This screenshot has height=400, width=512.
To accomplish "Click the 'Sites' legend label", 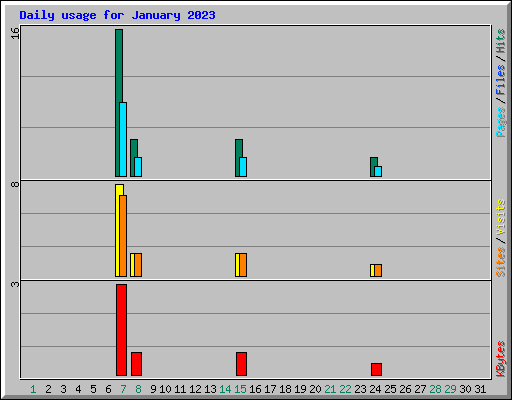I will (x=500, y=262).
